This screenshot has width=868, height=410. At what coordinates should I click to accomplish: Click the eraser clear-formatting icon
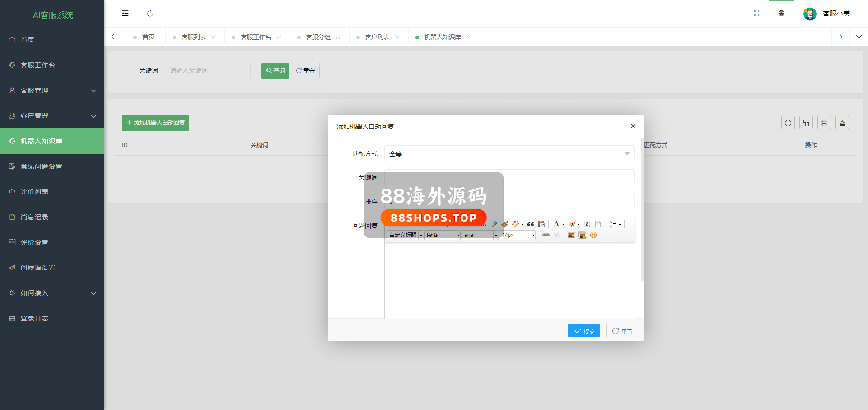click(x=494, y=224)
